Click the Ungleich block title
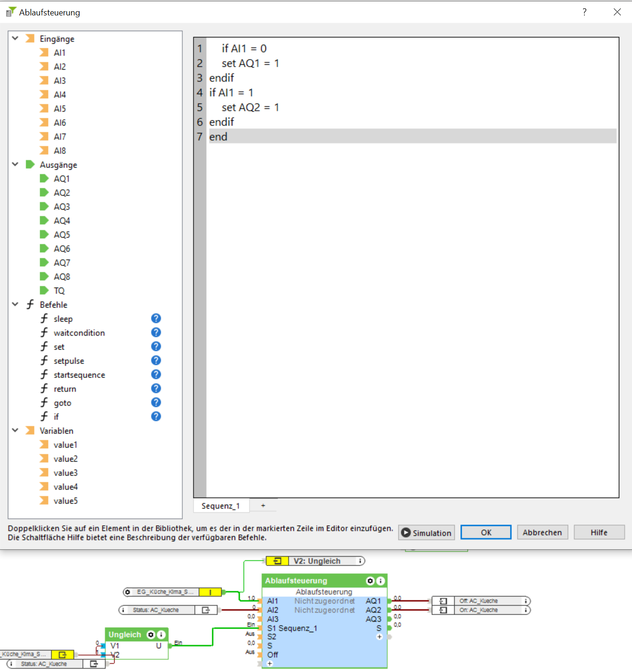Viewport: 632px width, 672px height. (125, 635)
